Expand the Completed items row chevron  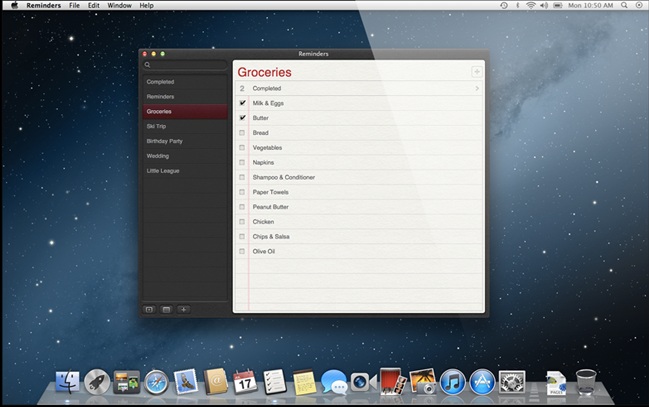click(x=476, y=89)
